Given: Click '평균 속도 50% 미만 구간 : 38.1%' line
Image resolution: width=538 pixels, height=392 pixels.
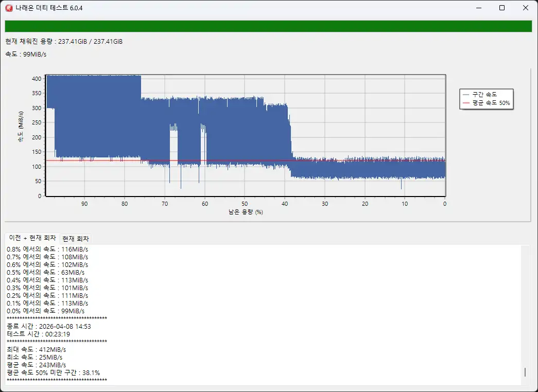Looking at the screenshot, I should 53,373.
